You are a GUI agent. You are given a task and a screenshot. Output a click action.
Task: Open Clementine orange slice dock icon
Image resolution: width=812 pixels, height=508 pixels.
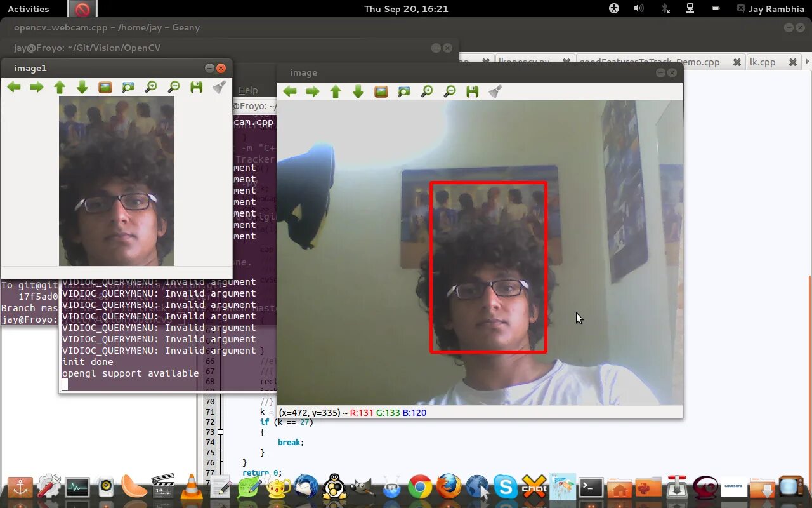tap(134, 487)
